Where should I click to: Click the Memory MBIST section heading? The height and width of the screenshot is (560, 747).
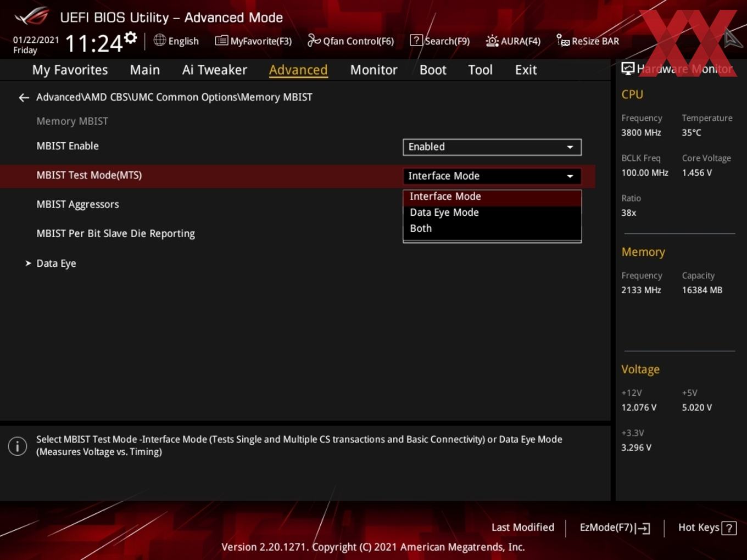[73, 121]
